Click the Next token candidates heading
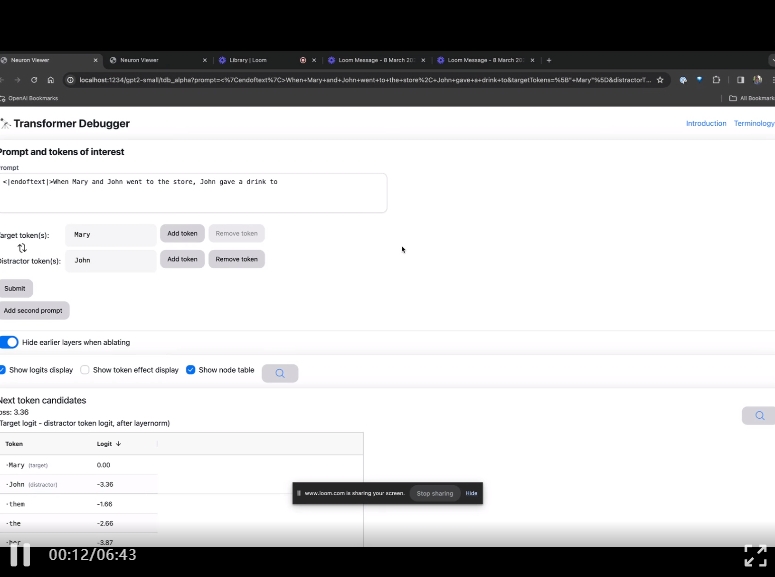This screenshot has width=775, height=577. [43, 400]
